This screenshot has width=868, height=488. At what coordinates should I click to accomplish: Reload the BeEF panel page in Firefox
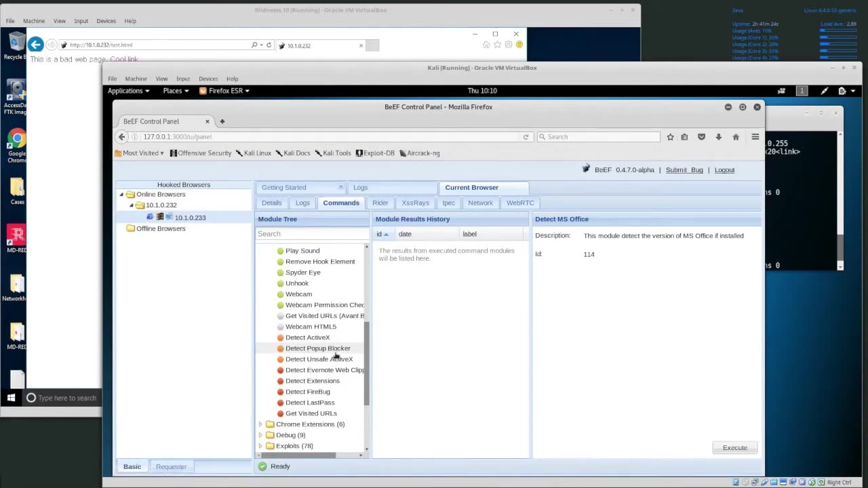click(x=526, y=137)
